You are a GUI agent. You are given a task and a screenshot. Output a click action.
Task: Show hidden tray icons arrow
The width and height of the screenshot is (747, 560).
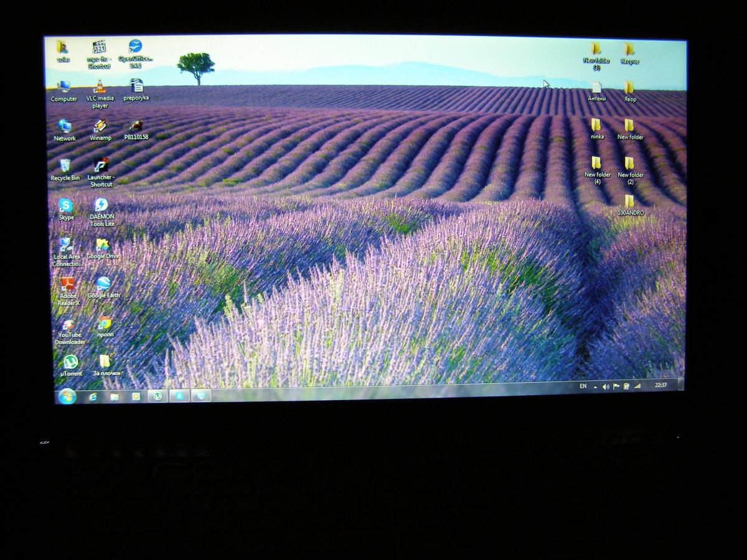click(x=595, y=386)
